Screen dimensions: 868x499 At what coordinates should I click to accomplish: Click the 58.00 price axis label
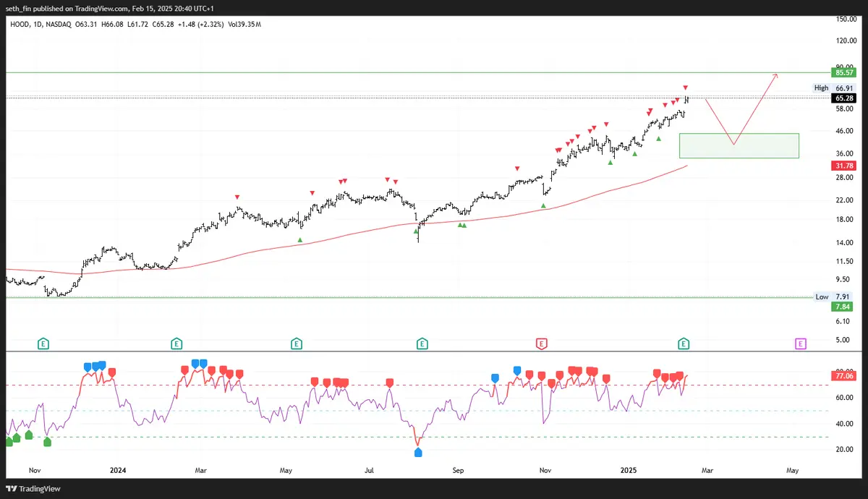coord(844,108)
